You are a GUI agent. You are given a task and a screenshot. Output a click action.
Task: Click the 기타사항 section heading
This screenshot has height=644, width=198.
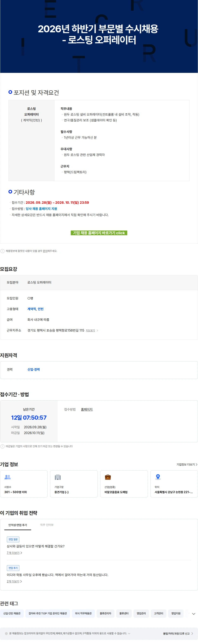point(24,192)
